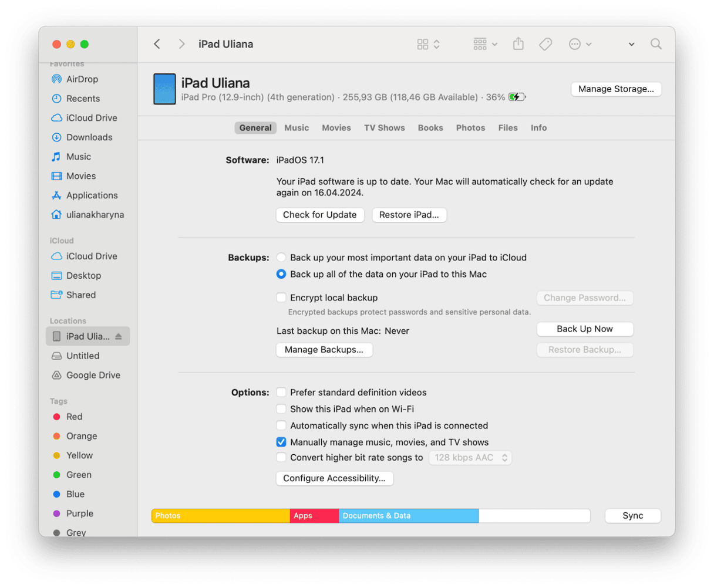The image size is (714, 588).
Task: Open AirDrop in the sidebar
Action: click(x=82, y=79)
